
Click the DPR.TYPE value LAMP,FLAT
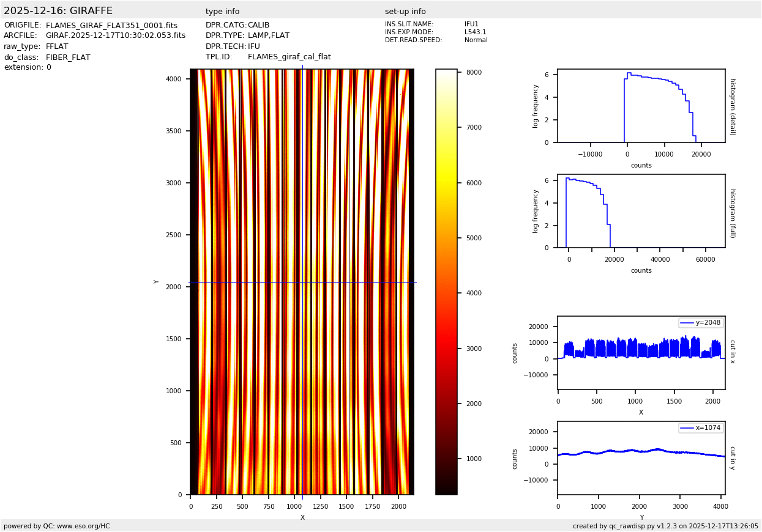(268, 36)
